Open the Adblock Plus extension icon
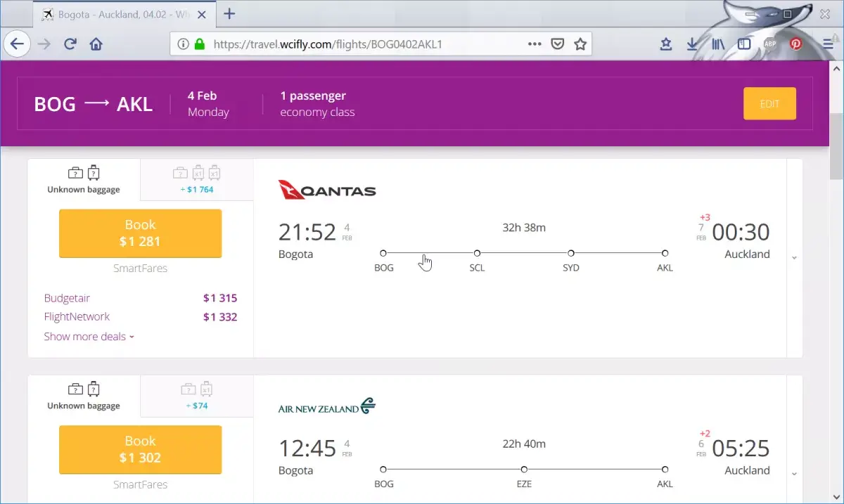 coord(770,44)
